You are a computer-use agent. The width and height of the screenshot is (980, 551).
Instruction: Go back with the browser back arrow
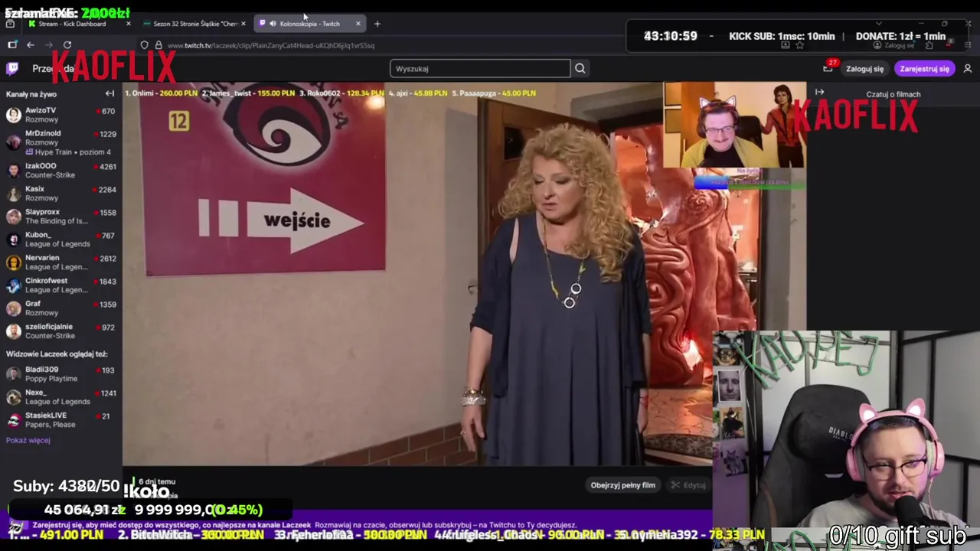coord(31,45)
